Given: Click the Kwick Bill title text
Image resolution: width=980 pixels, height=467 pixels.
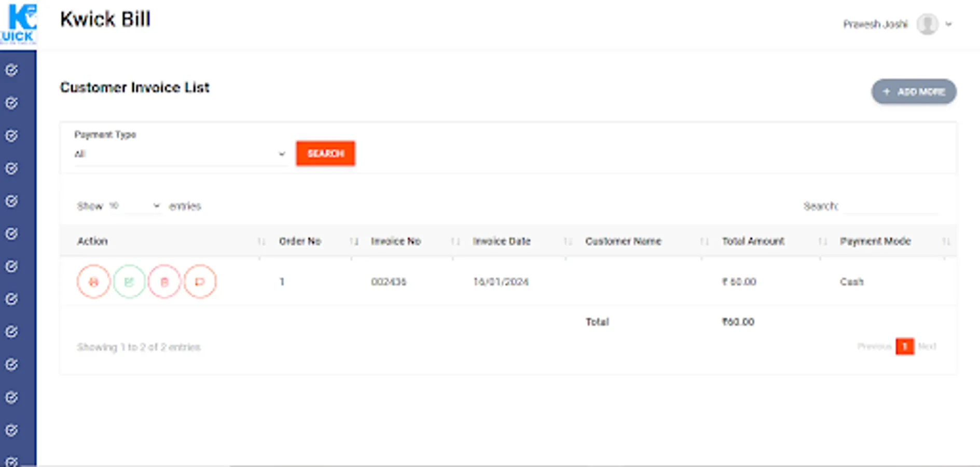Looking at the screenshot, I should [x=105, y=19].
